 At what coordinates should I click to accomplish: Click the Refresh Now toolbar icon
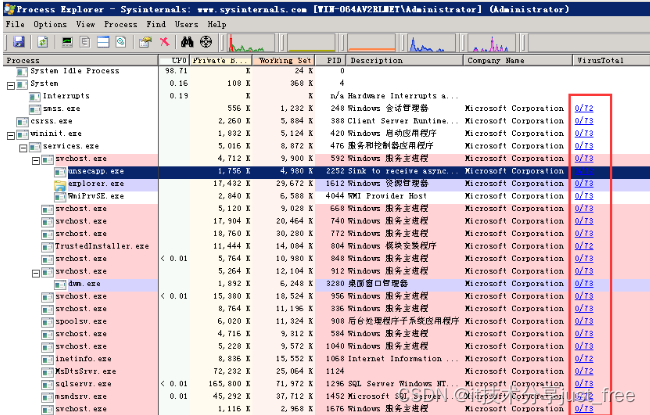coord(43,42)
